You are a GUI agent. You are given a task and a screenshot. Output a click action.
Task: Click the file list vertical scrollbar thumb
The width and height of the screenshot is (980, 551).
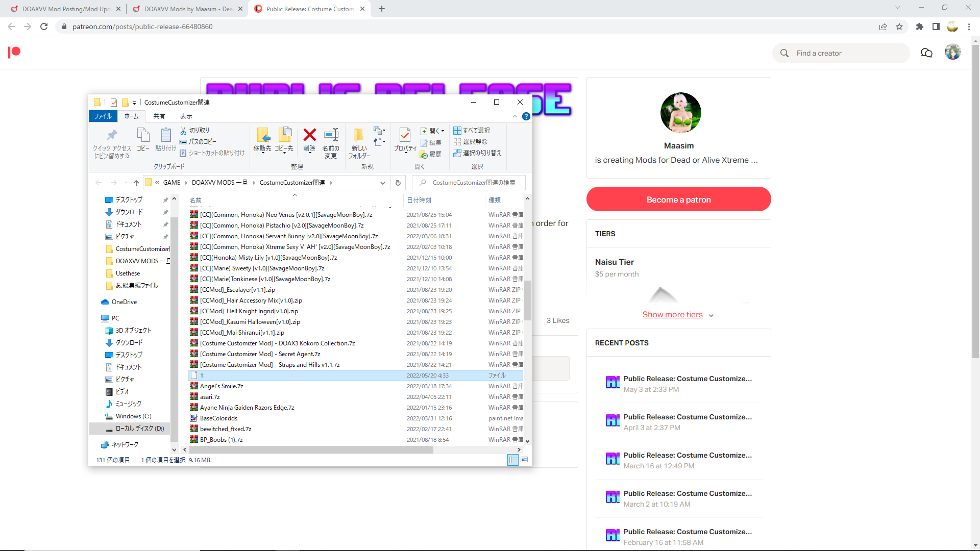(x=527, y=300)
